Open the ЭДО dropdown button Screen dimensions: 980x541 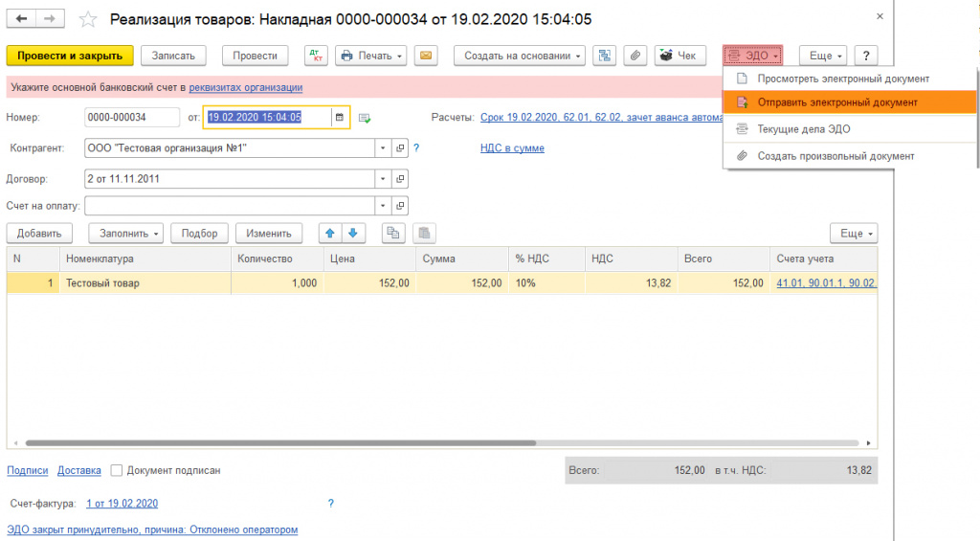click(x=752, y=56)
